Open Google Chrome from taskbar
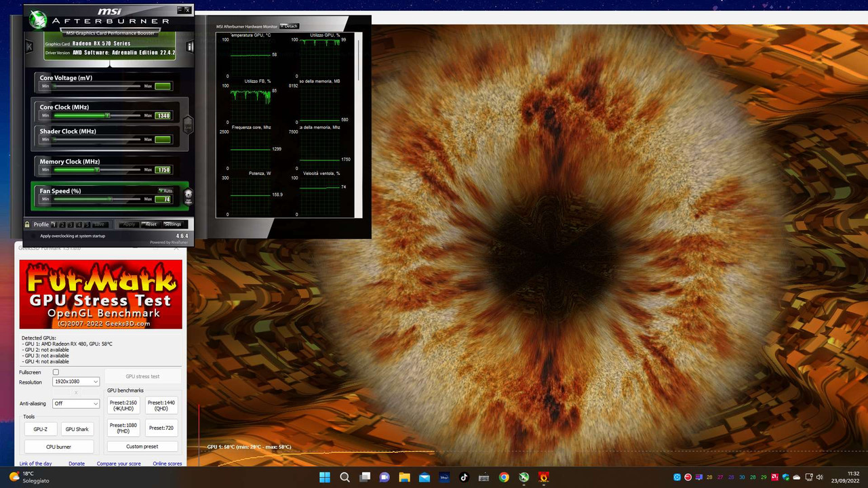This screenshot has width=868, height=488. click(x=504, y=476)
